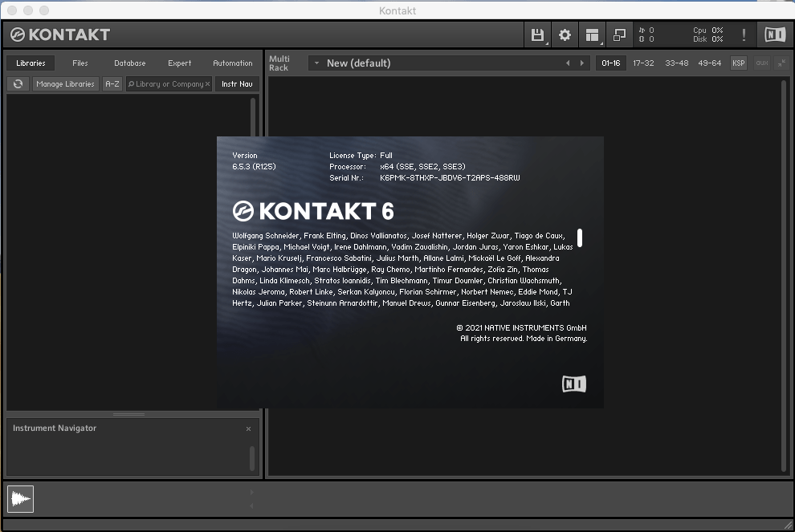This screenshot has height=532, width=795.
Task: Go to previous multi preset arrow
Action: (568, 63)
